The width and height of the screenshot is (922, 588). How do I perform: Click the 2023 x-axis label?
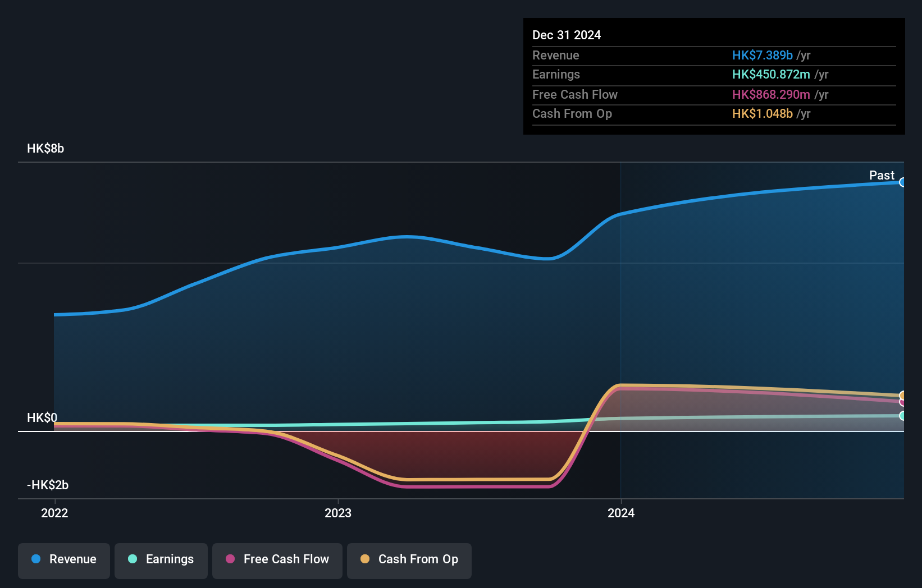pyautogui.click(x=338, y=513)
